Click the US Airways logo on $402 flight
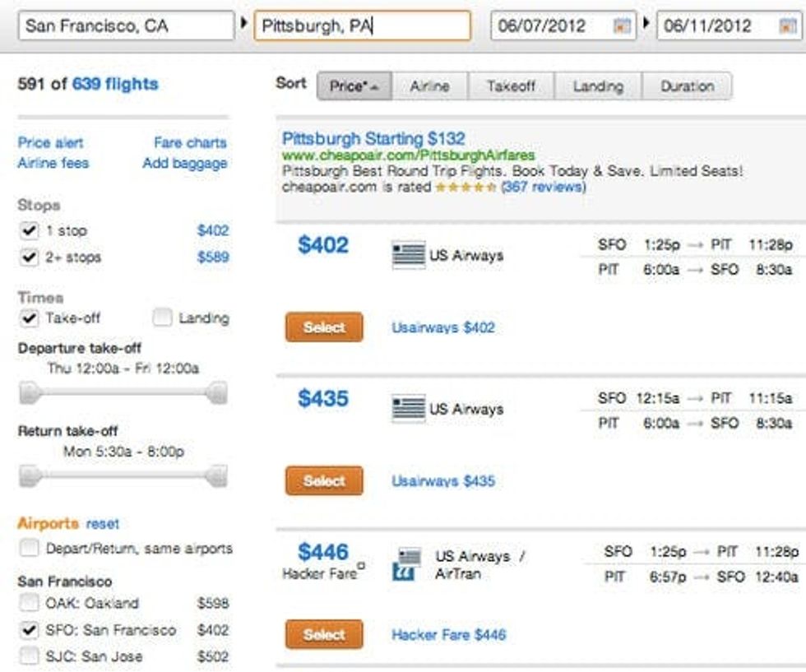 pos(409,255)
